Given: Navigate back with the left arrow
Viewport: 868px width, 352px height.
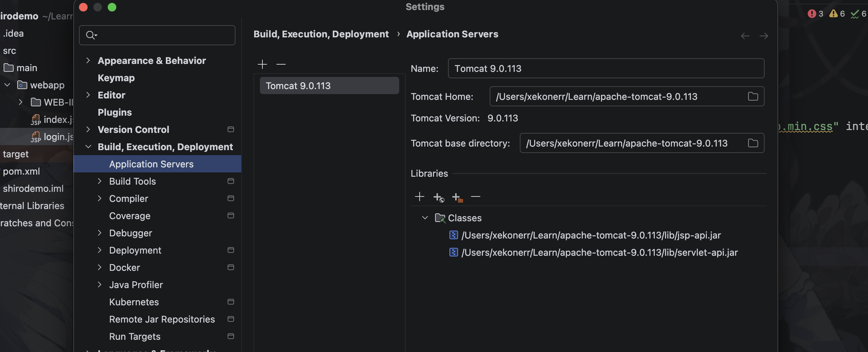Looking at the screenshot, I should click(x=745, y=36).
